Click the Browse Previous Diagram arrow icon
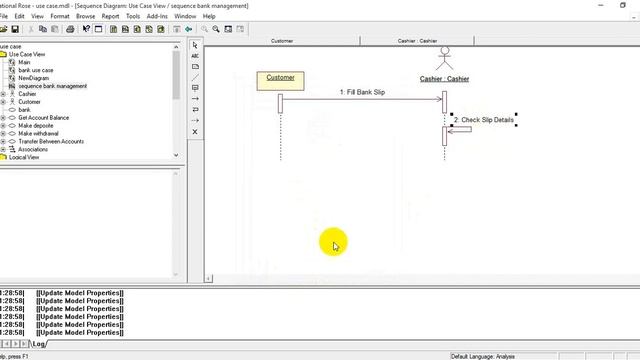This screenshot has width=640, height=360. point(189,29)
